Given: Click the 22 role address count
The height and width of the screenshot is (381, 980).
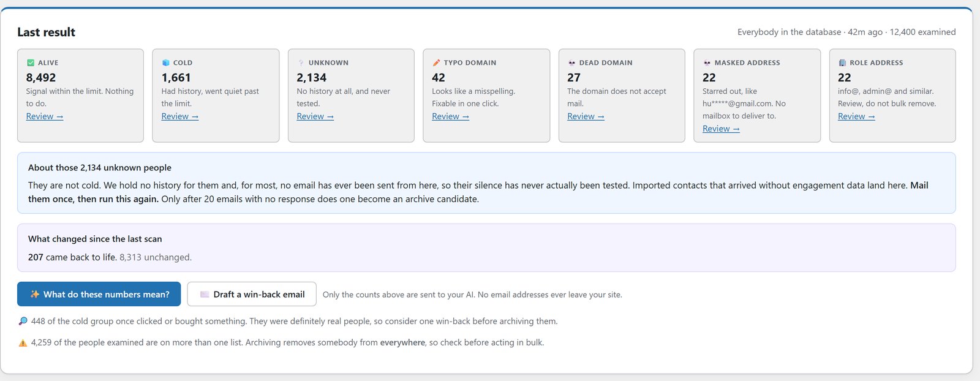Looking at the screenshot, I should pyautogui.click(x=845, y=78).
